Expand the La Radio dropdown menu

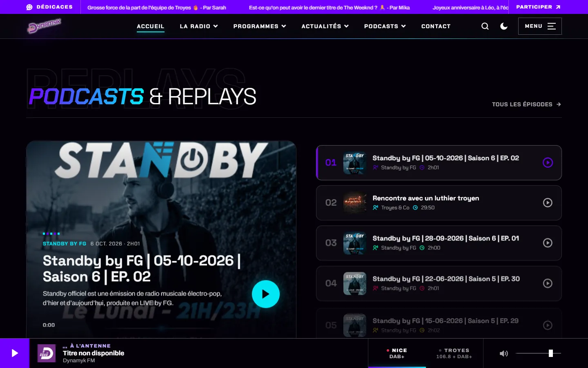click(x=199, y=26)
